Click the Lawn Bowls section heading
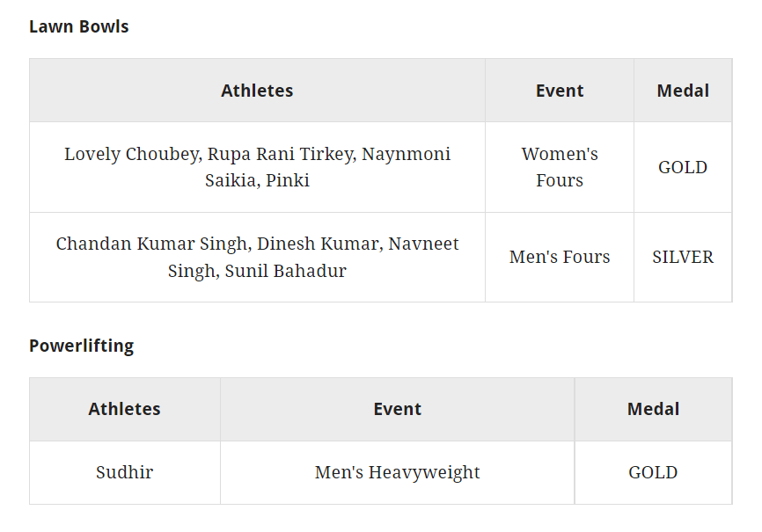762x532 pixels. click(x=79, y=26)
